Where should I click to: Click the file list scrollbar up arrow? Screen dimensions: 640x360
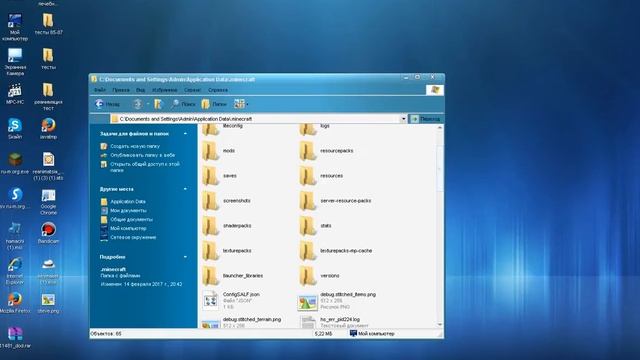click(x=440, y=128)
